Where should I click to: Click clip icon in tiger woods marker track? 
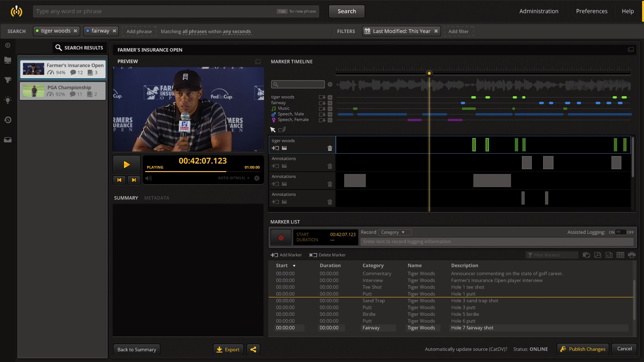click(x=284, y=148)
